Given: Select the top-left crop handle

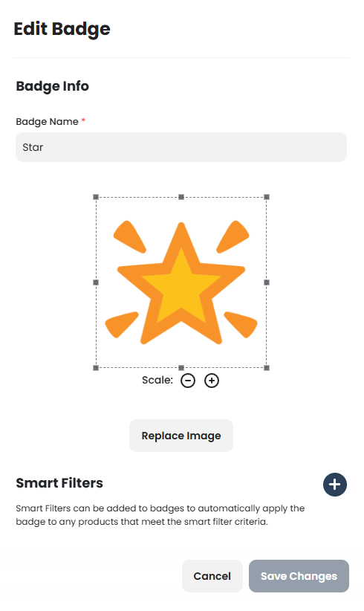Looking at the screenshot, I should click(96, 197).
